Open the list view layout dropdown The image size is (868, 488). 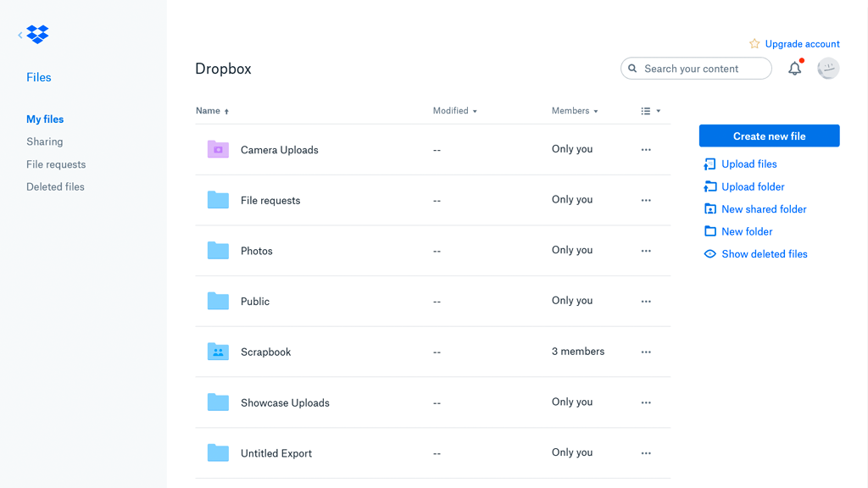(x=650, y=111)
